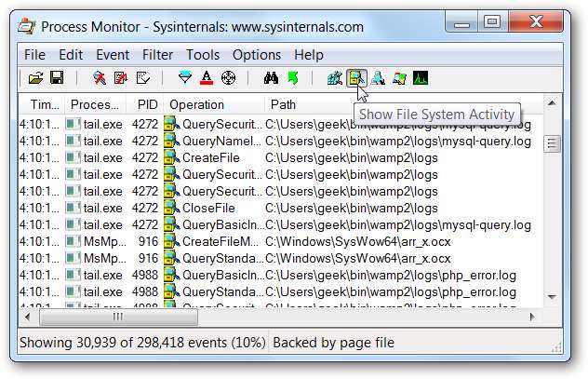Viewport: 588px width, 379px height.
Task: Select the CreateFileM... row for MsMp process
Action: (x=280, y=242)
